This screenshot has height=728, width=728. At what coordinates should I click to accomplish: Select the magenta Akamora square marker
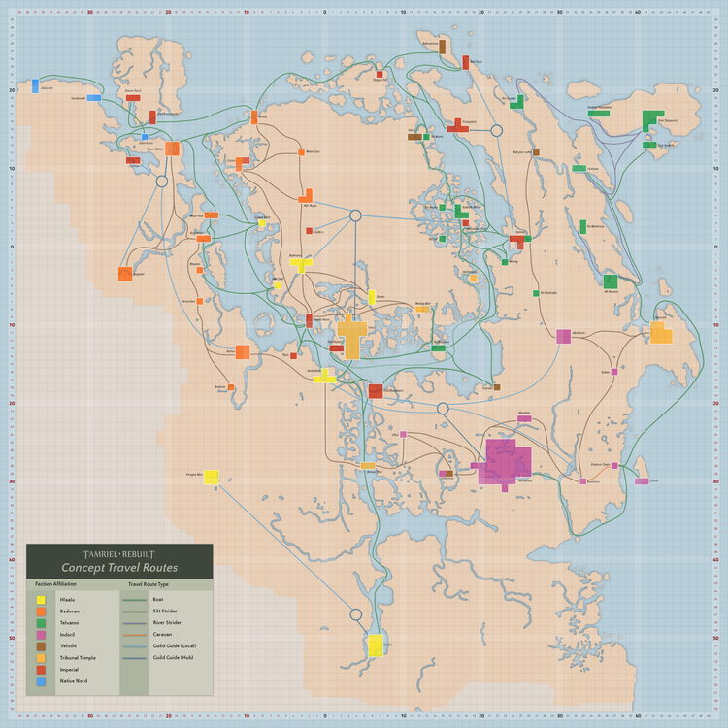[x=564, y=336]
